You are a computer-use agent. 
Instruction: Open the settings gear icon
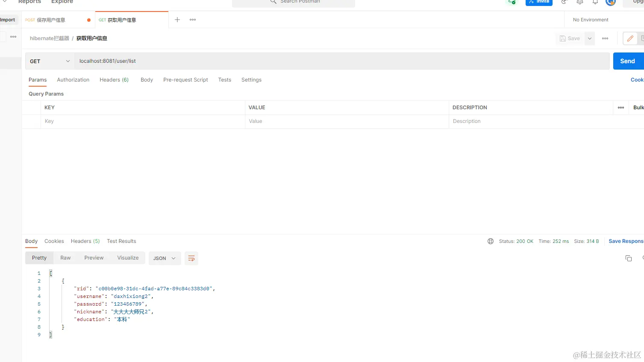(x=580, y=2)
